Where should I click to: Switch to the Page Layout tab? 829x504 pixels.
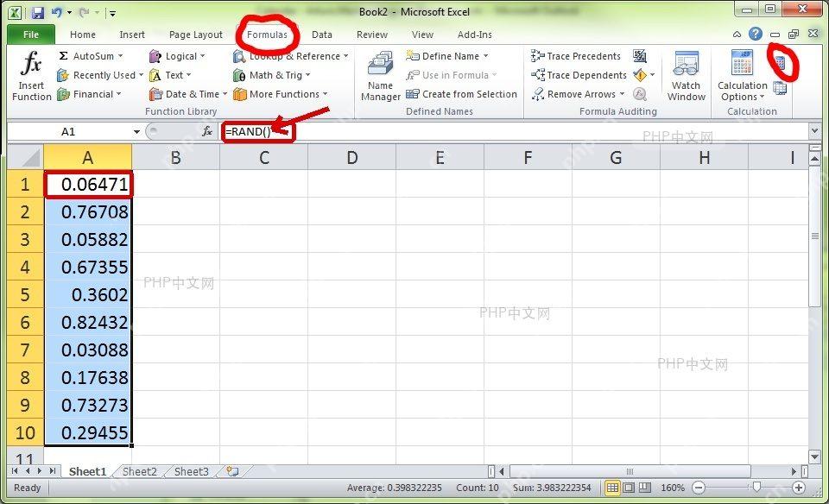tap(196, 35)
